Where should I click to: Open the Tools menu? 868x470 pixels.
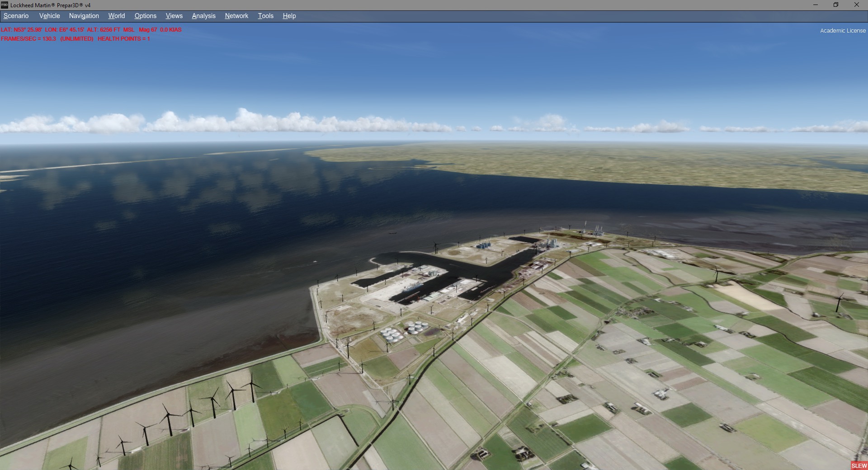[266, 16]
